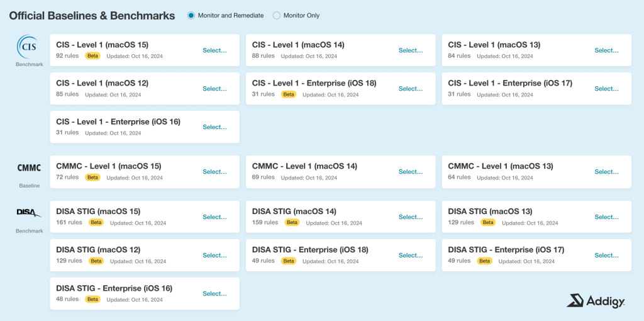Click Beta badge on CIS Level 1 macOS 15

click(93, 56)
